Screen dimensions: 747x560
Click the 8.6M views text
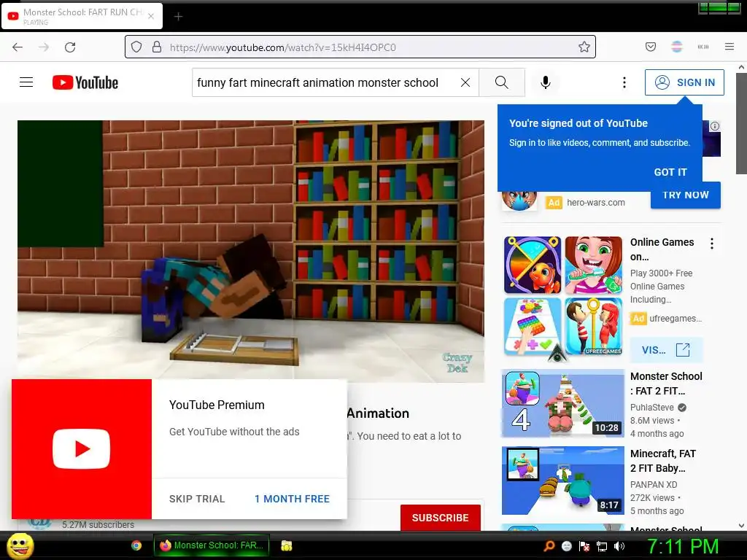652,421
